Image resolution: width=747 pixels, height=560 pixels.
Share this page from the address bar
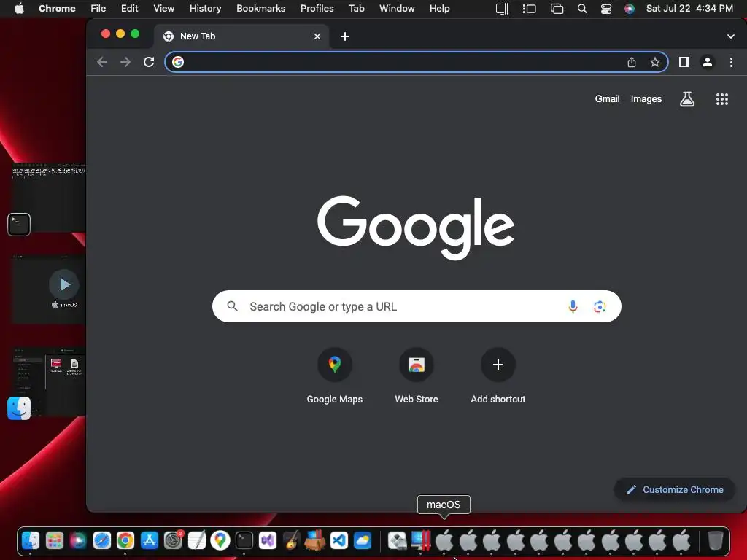coord(632,63)
